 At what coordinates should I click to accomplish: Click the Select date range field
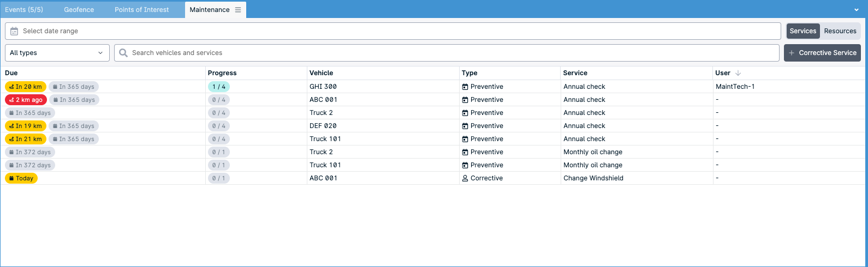coord(393,31)
